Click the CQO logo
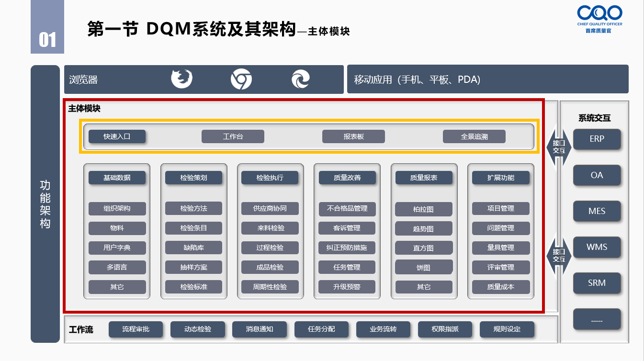The image size is (644, 361). pos(599,20)
